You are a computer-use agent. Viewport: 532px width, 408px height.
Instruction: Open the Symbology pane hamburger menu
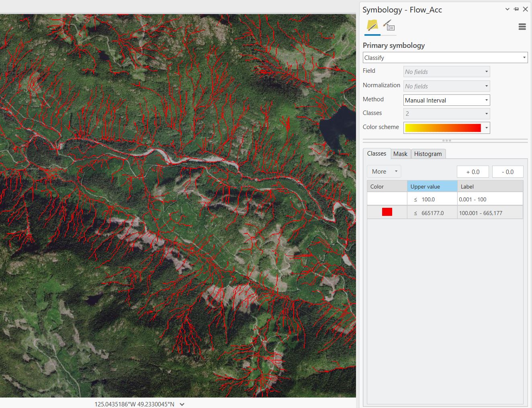pos(522,27)
